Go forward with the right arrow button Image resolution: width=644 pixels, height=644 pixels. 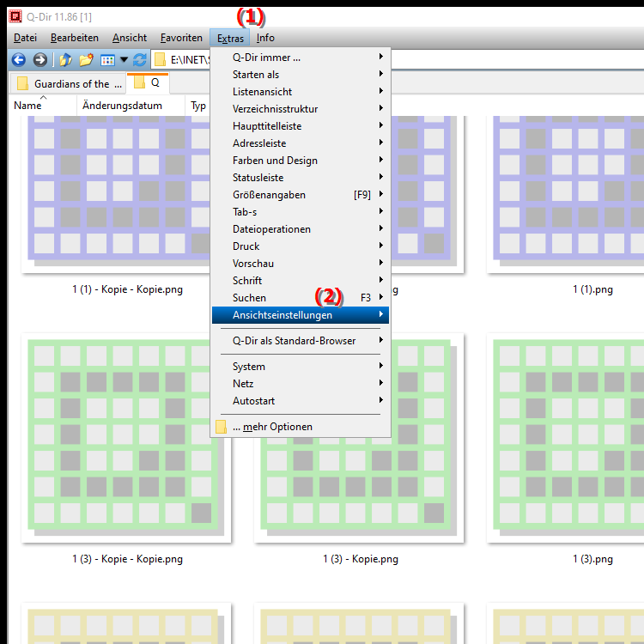tap(39, 60)
